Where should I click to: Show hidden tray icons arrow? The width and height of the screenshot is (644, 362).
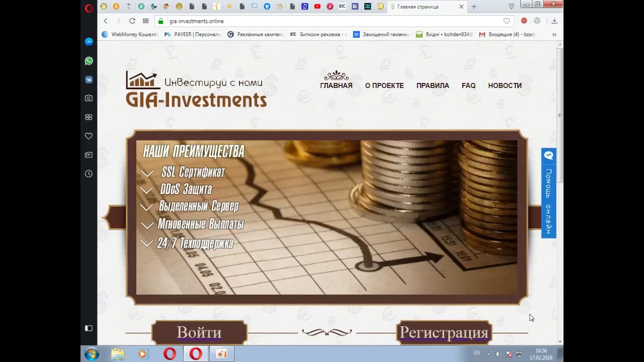pos(488,354)
